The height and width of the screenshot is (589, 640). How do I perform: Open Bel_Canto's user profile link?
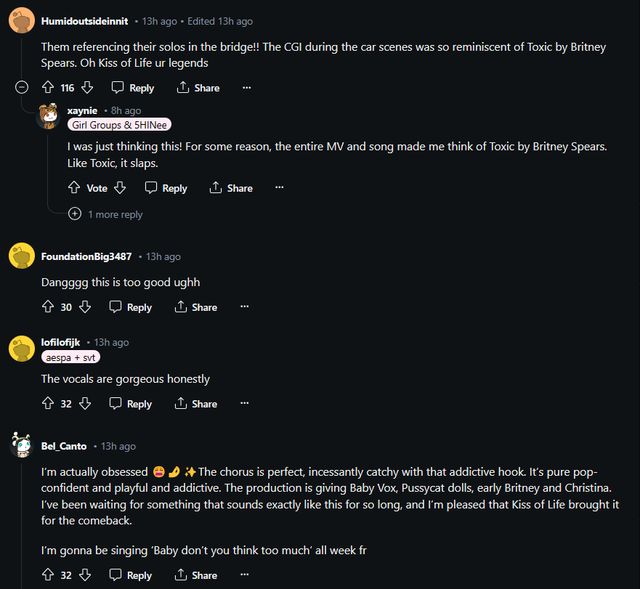64,446
